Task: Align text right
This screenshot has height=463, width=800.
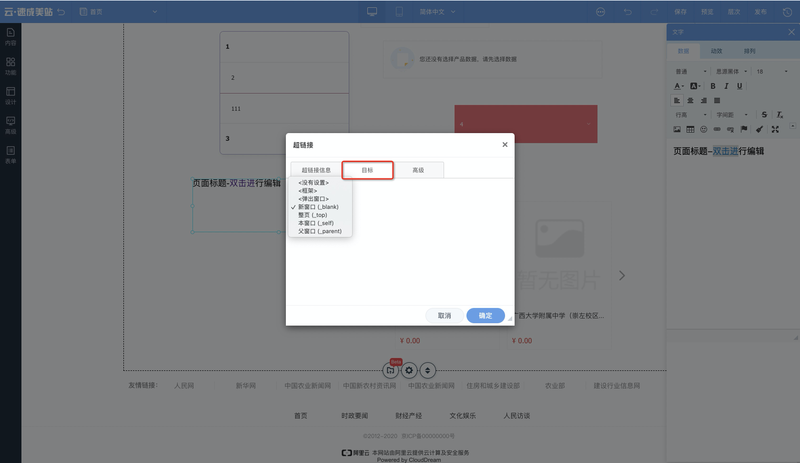Action: (704, 101)
